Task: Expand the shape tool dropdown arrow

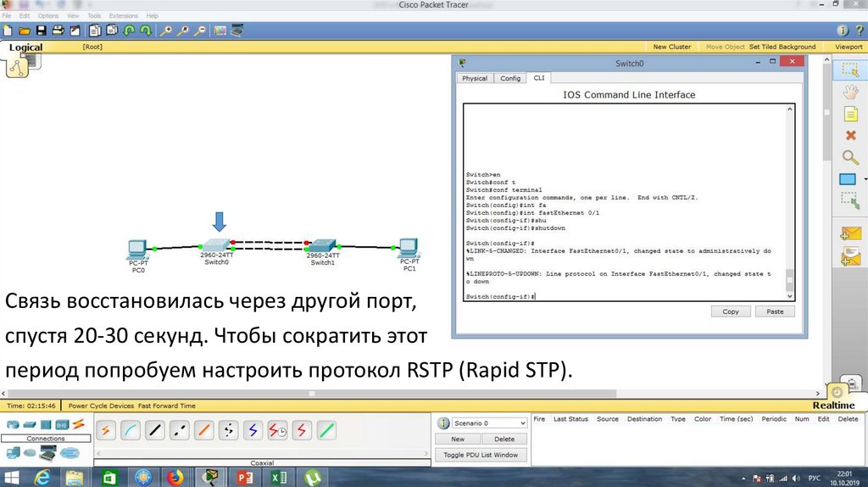Action: 865,179
